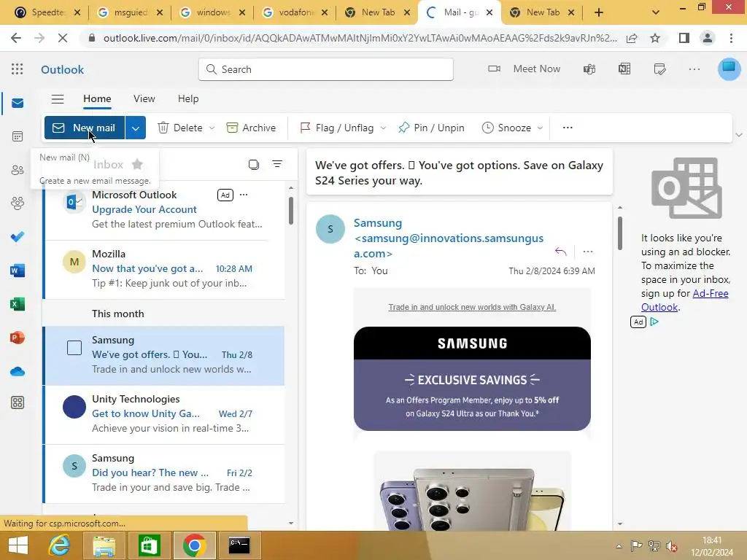Screen dimensions: 747x560
Task: Expand Snooze options arrow
Action: point(541,128)
